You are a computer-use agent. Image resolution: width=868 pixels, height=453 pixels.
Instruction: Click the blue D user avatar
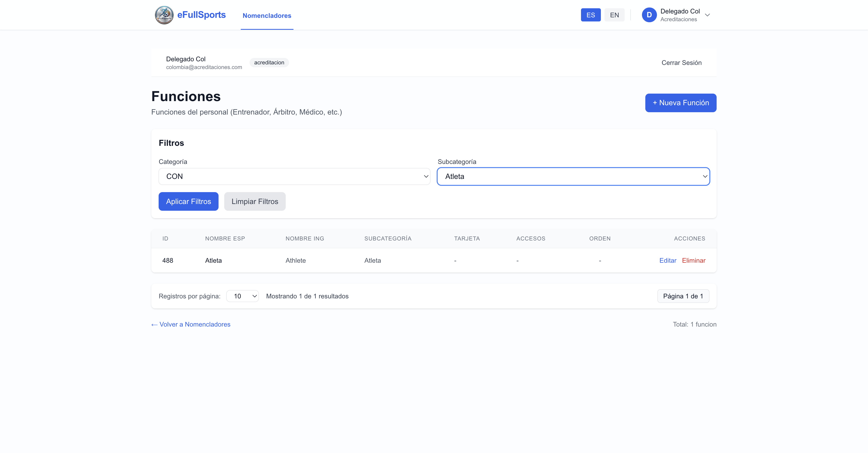click(x=649, y=15)
